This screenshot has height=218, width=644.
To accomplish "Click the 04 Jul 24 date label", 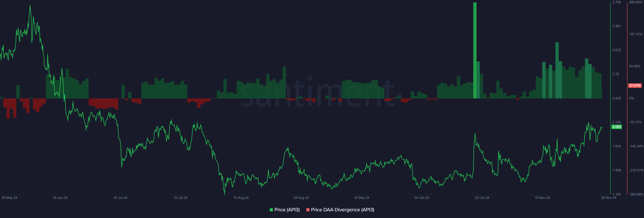I will pyautogui.click(x=120, y=198).
